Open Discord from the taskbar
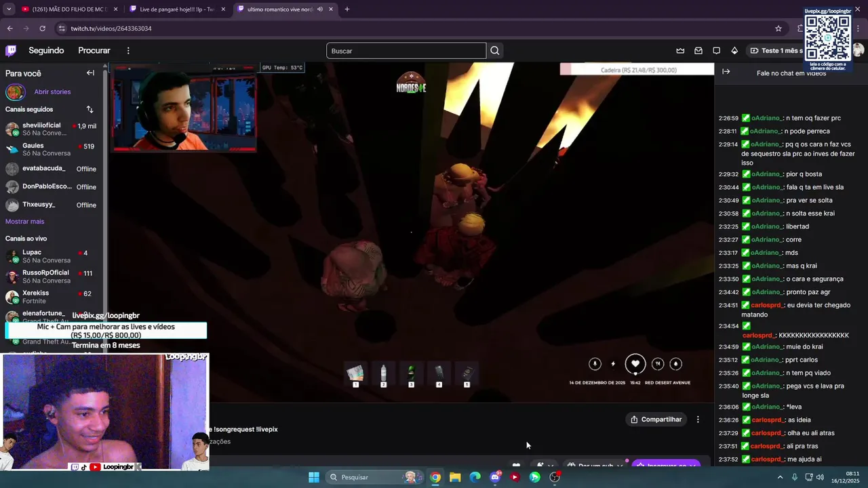The height and width of the screenshot is (488, 868). pyautogui.click(x=495, y=477)
